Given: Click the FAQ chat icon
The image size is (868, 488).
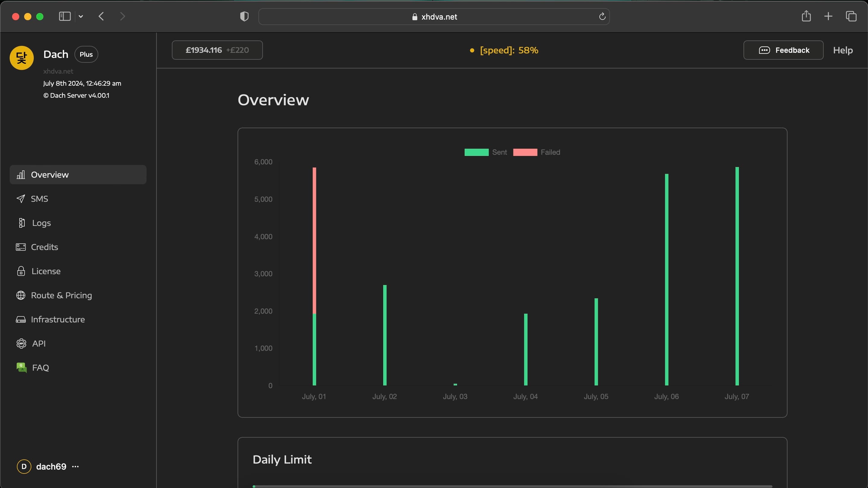Looking at the screenshot, I should click(x=22, y=367).
